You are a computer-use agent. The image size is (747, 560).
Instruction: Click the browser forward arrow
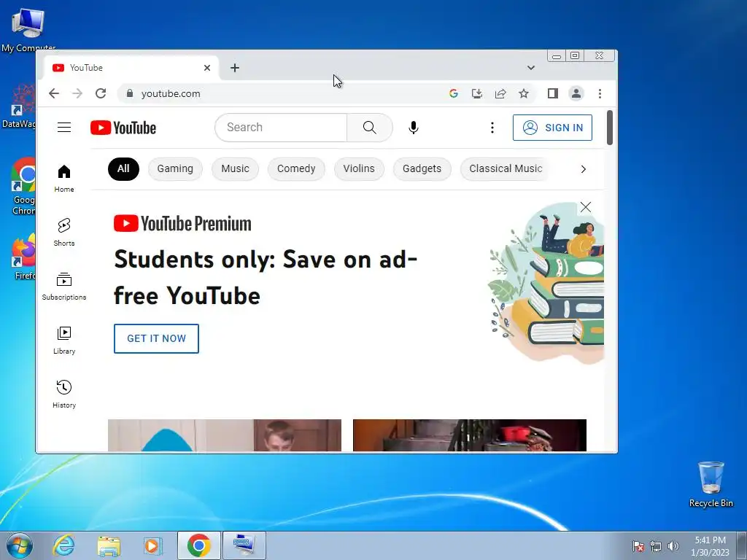77,93
